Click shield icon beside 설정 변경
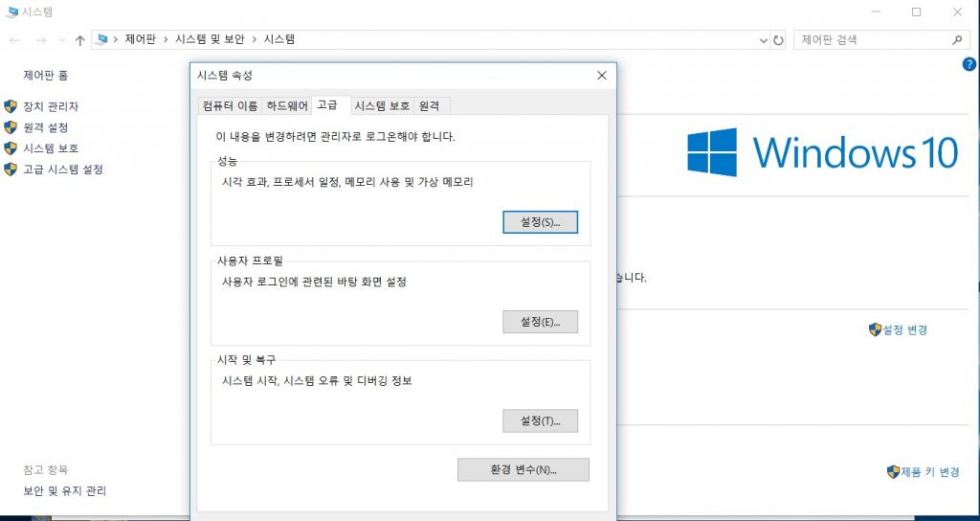This screenshot has height=521, width=980. click(x=875, y=329)
